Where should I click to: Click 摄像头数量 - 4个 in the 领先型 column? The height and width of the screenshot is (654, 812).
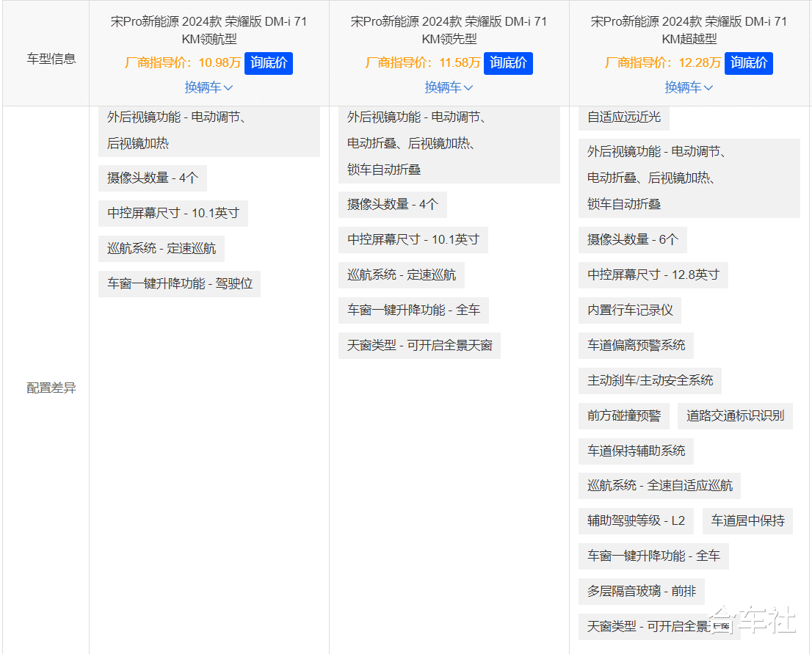[393, 205]
